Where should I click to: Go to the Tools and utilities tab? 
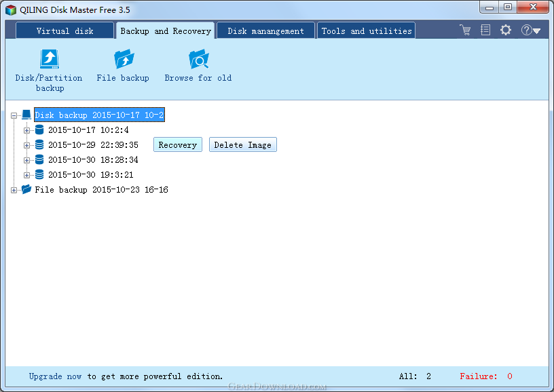pos(366,31)
